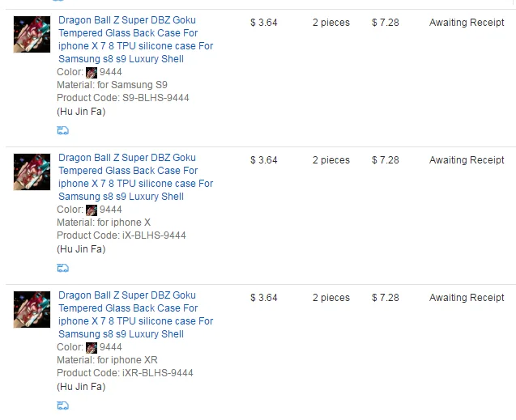Select Awaiting Receipt status of iphone X order
Image resolution: width=516 pixels, height=420 pixels.
(x=467, y=160)
